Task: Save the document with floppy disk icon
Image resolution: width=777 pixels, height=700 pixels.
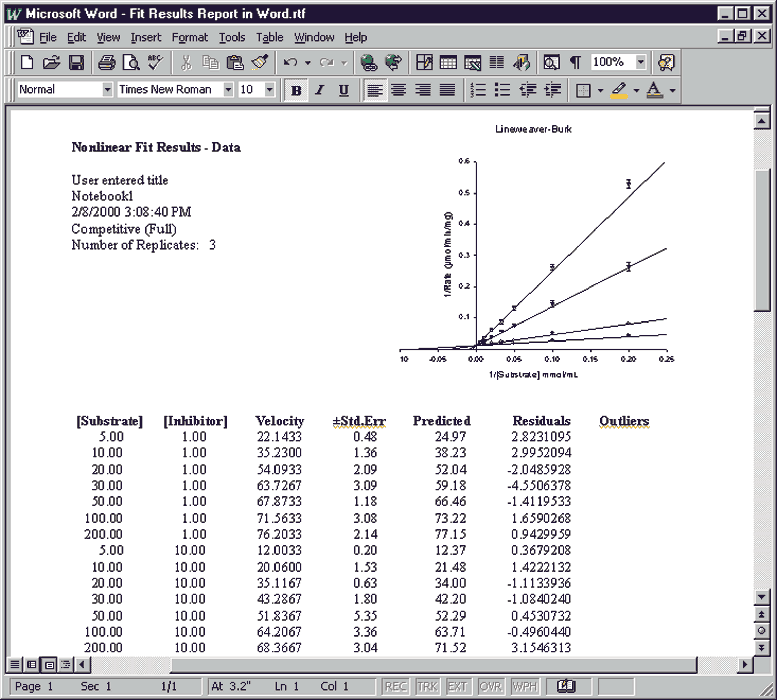Action: [76, 62]
